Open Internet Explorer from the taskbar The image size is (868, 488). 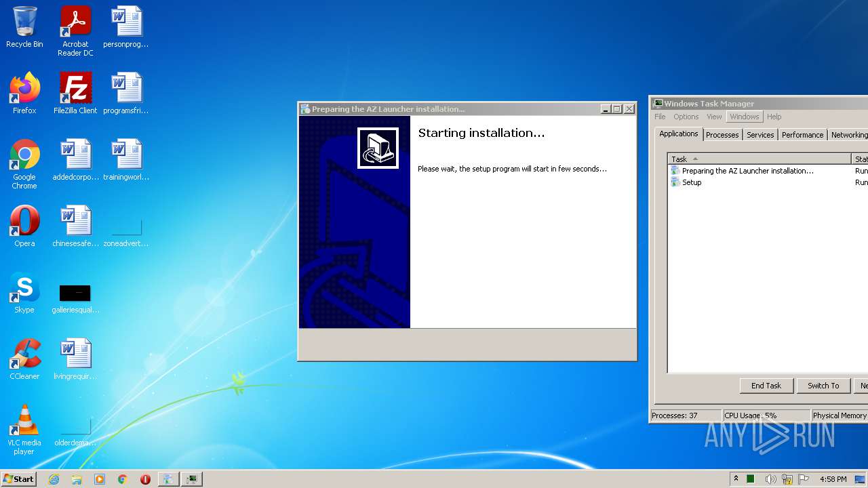click(x=54, y=479)
